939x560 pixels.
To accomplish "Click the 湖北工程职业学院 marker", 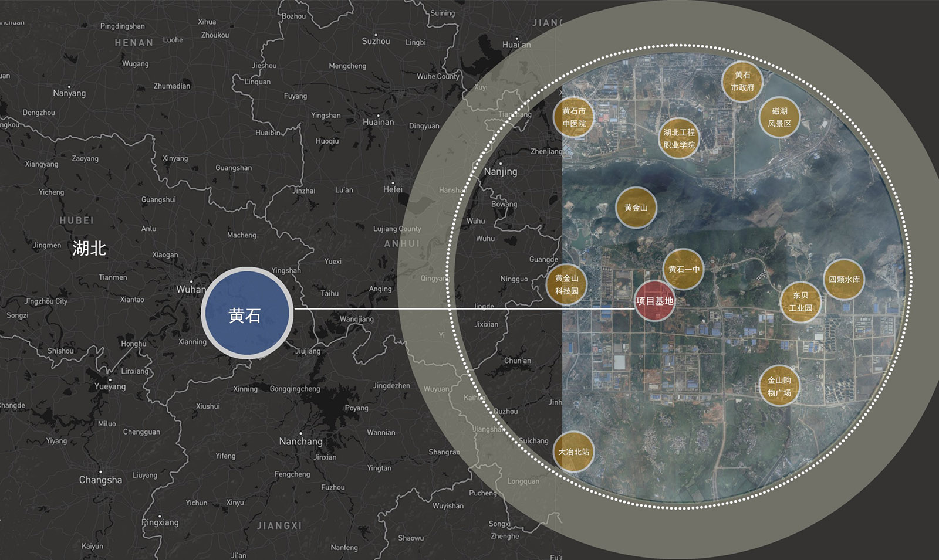I will click(678, 139).
